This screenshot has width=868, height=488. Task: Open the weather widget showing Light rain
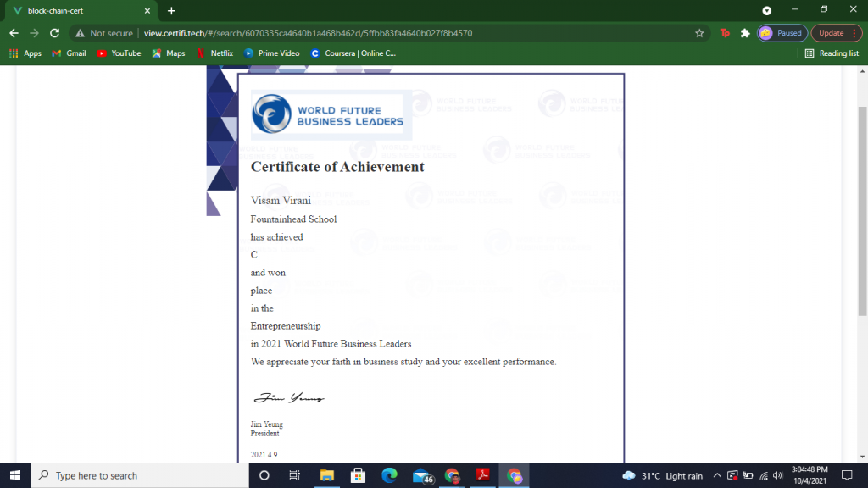662,476
